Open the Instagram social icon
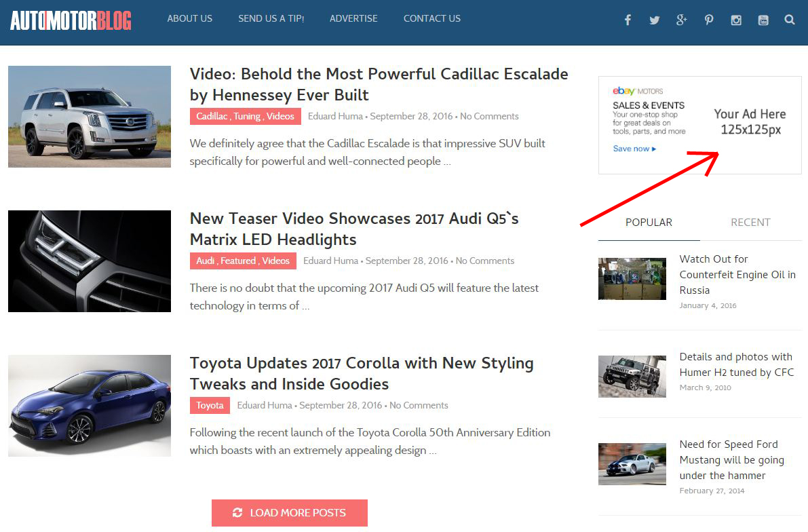808x532 pixels. (x=736, y=20)
